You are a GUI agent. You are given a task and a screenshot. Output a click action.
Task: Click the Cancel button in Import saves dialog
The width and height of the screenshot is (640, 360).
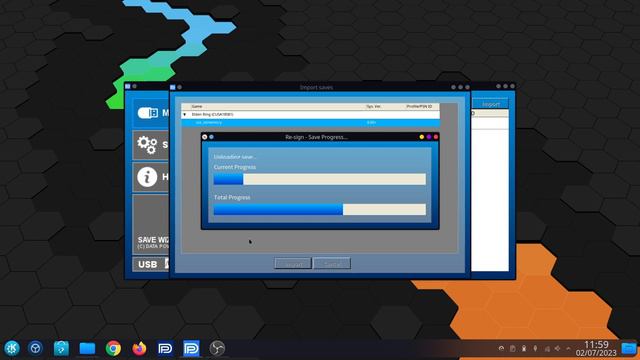point(332,264)
